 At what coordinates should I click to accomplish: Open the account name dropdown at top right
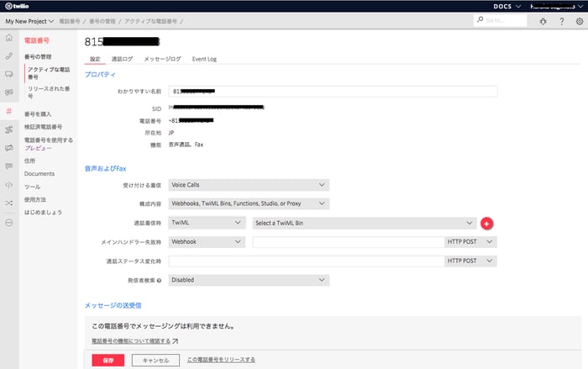coord(556,7)
